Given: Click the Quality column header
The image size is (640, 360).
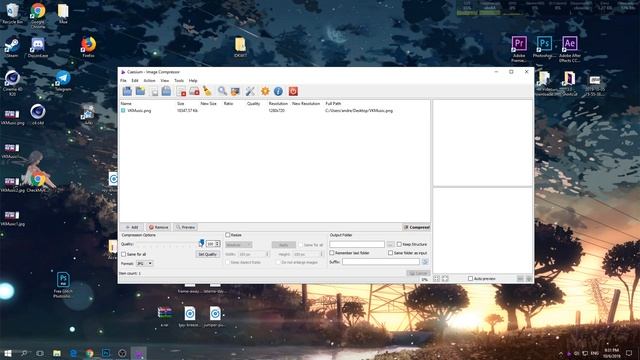Looking at the screenshot, I should (x=253, y=104).
